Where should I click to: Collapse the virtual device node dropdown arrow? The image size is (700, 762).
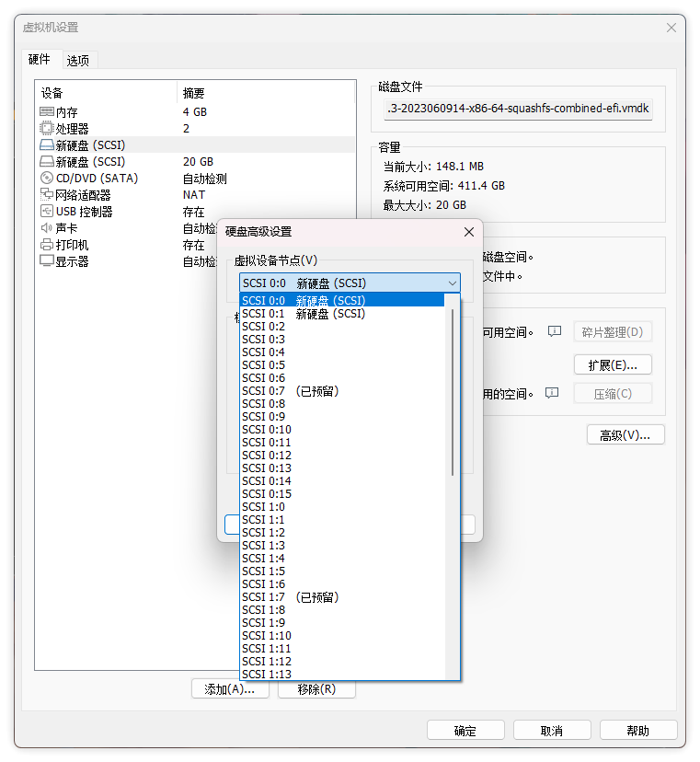[x=453, y=283]
